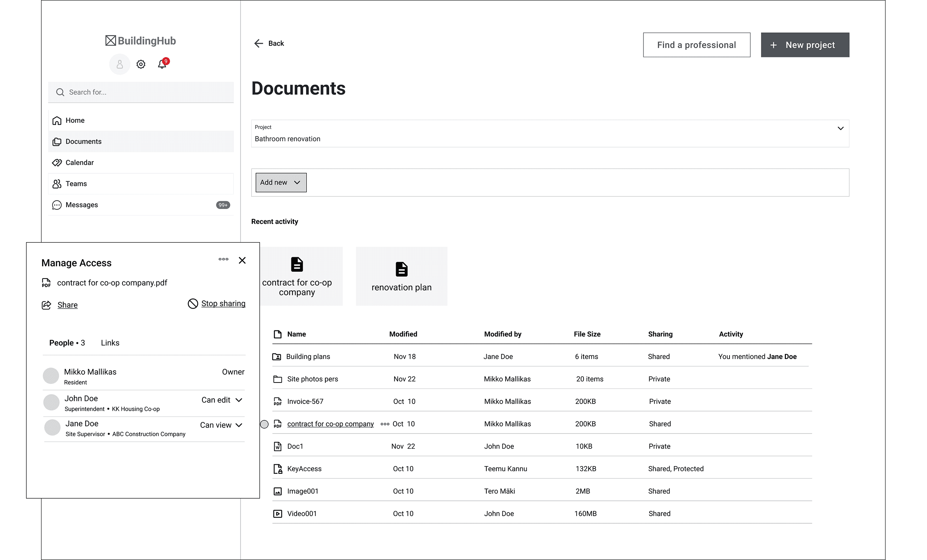Click the Messages chat bubble icon

tap(57, 205)
